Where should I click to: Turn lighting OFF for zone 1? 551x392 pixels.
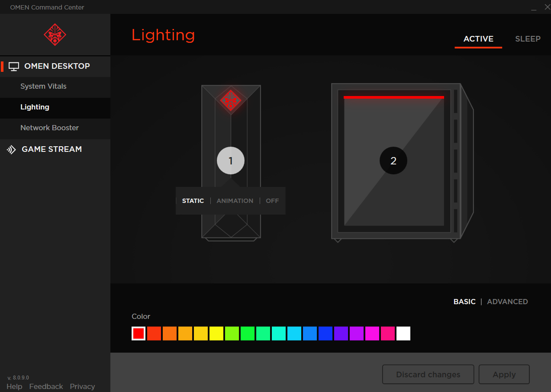pyautogui.click(x=272, y=201)
